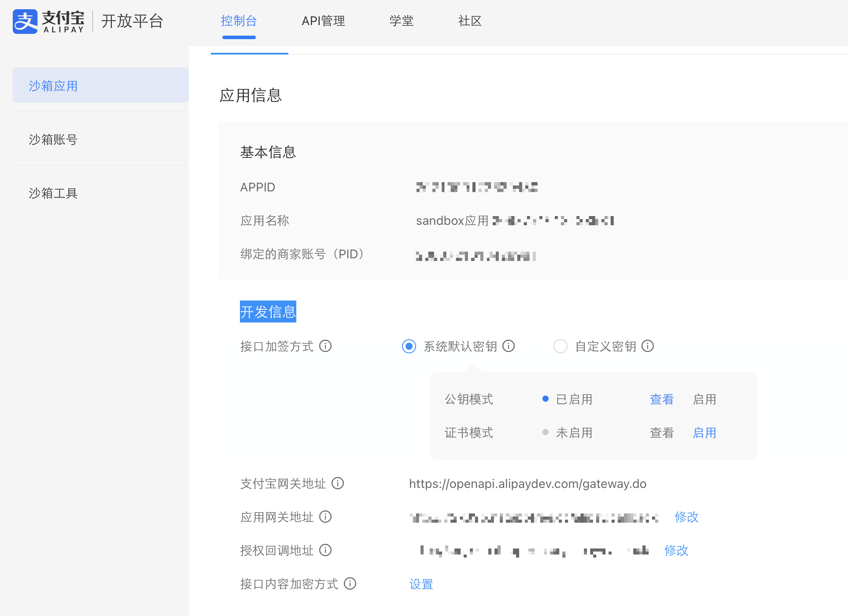Screen dimensions: 848x616
Task: Click 查看 in the 证书模式 row
Action: point(662,433)
